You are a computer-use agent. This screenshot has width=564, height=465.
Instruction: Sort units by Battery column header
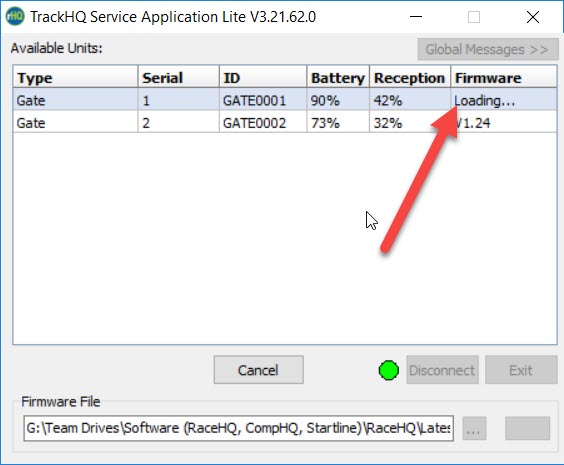point(338,77)
